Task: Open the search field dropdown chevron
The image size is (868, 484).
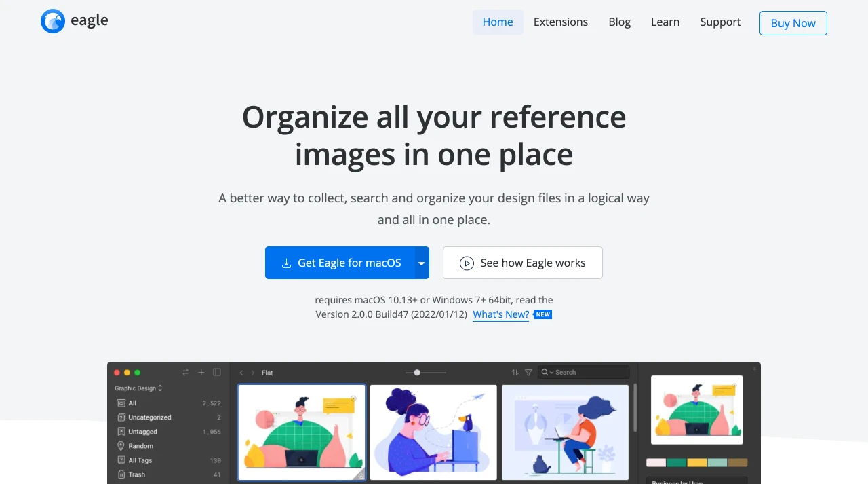Action: 553,372
